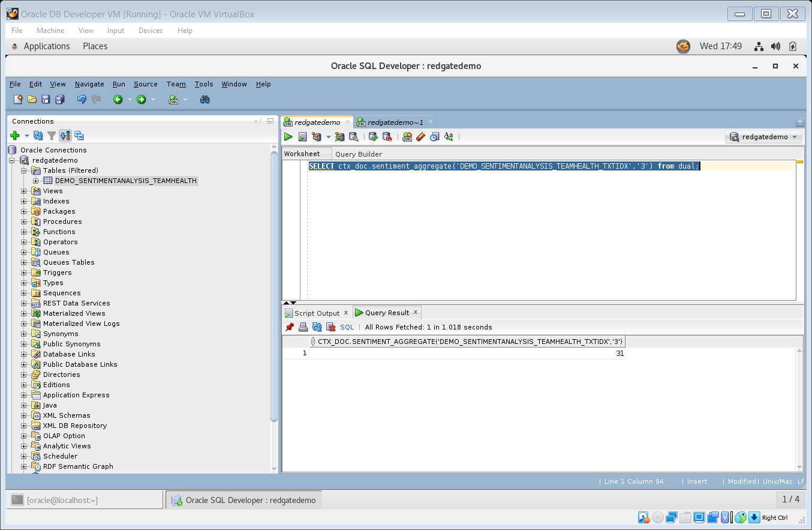Open the File menu in SQL Developer
This screenshot has height=530, width=812.
point(15,84)
